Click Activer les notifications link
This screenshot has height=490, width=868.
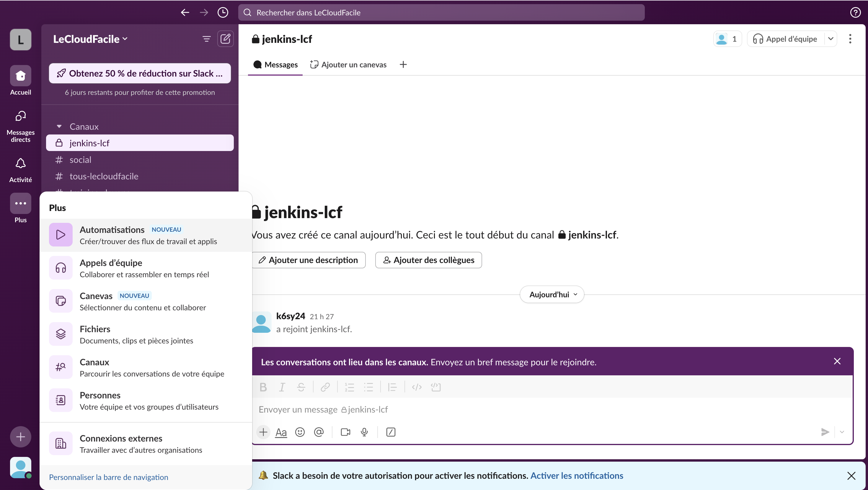click(577, 476)
